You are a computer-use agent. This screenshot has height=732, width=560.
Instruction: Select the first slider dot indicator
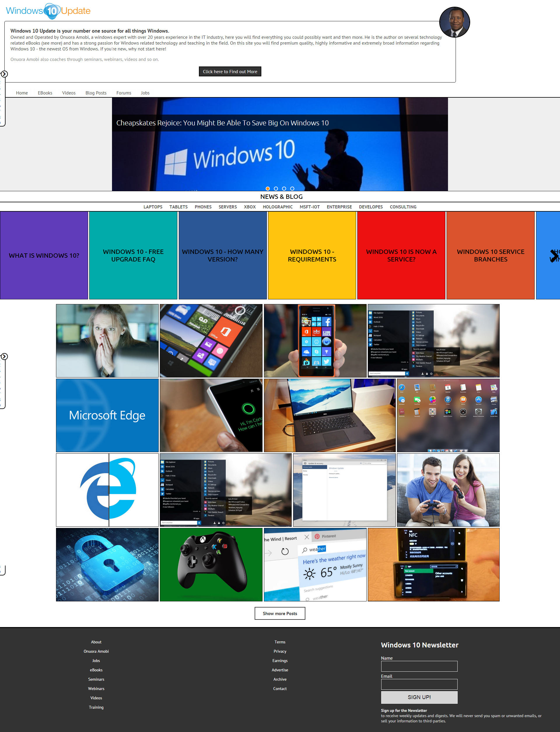click(x=268, y=189)
